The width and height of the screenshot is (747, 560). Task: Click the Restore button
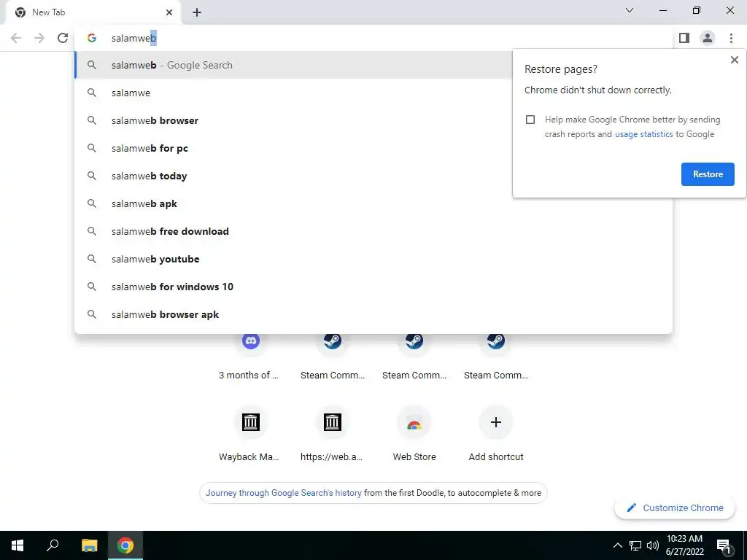pyautogui.click(x=708, y=174)
